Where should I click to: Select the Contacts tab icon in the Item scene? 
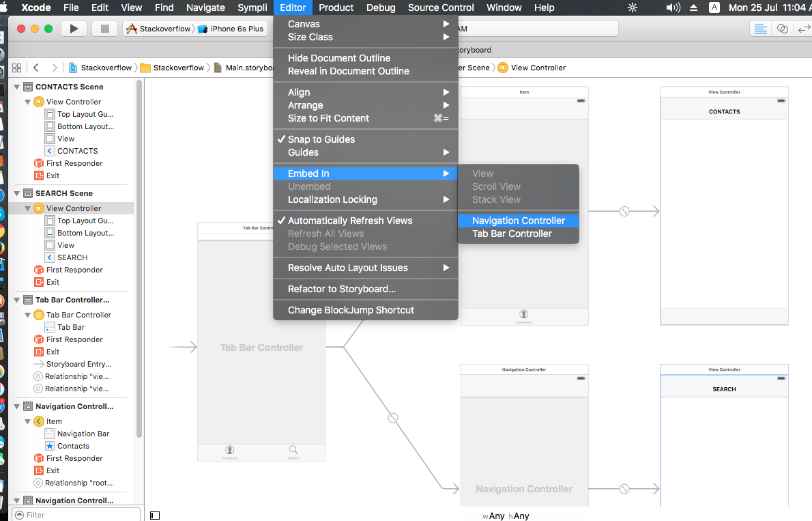point(523,315)
